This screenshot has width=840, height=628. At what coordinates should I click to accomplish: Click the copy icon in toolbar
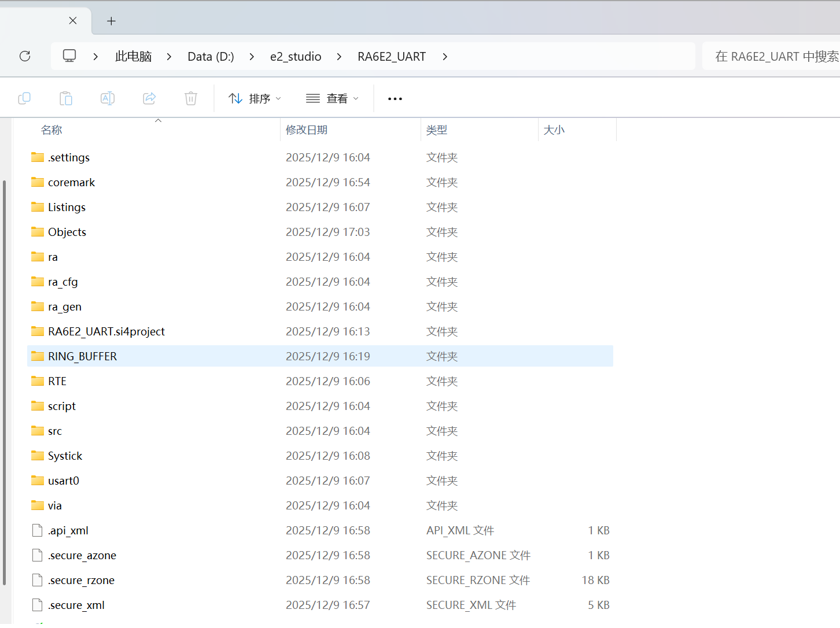[24, 98]
